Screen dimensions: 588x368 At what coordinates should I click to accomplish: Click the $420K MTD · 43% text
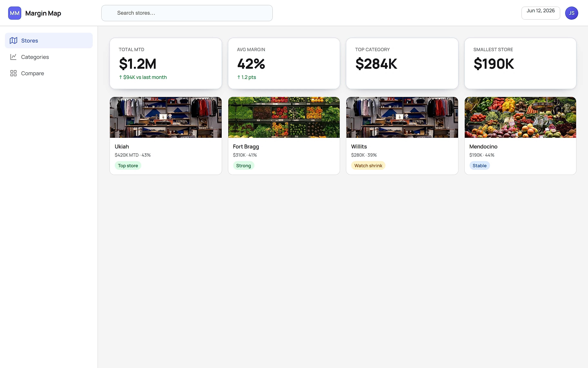click(x=133, y=155)
